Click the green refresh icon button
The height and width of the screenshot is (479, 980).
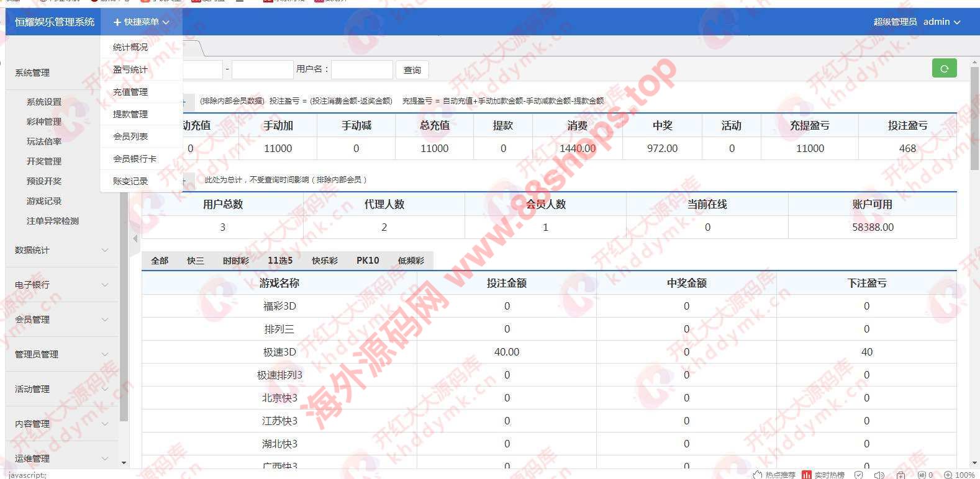pos(944,68)
